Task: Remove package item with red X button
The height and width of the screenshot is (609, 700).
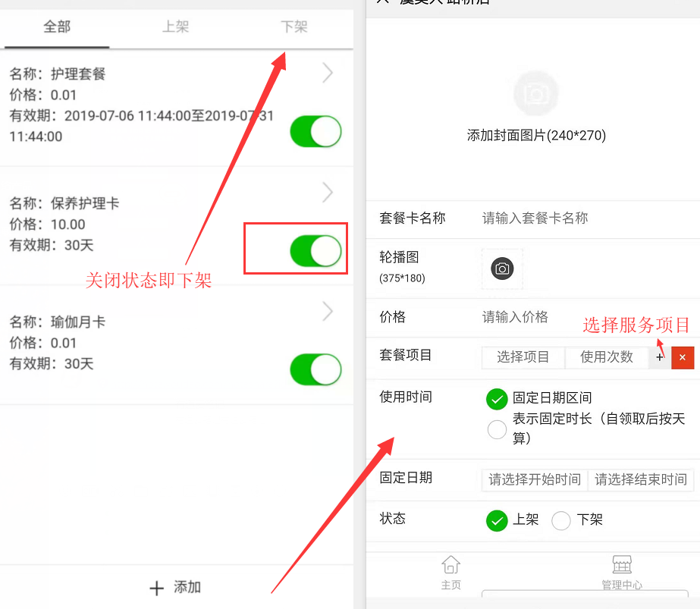Action: click(683, 357)
